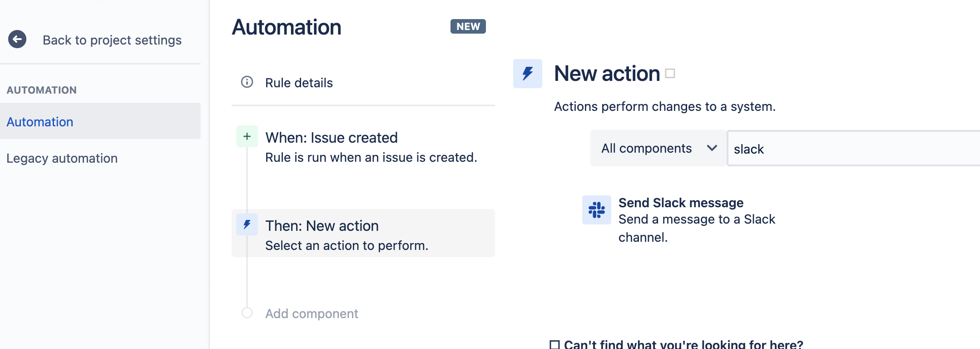Click the Rule details entry
Image resolution: width=980 pixels, height=349 pixels.
299,82
